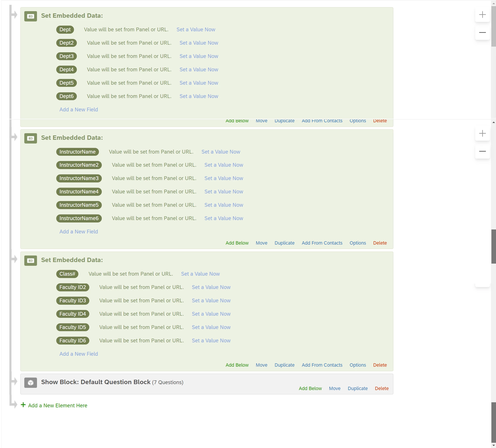Screen dimensions: 496x448
Task: Click Add From Contacts in Class# block
Action: coord(322,365)
